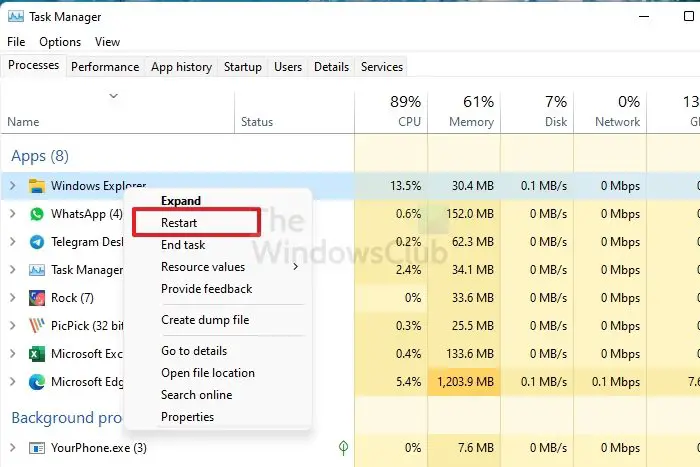Click the Microsoft Excel icon
The image size is (700, 467).
(37, 354)
